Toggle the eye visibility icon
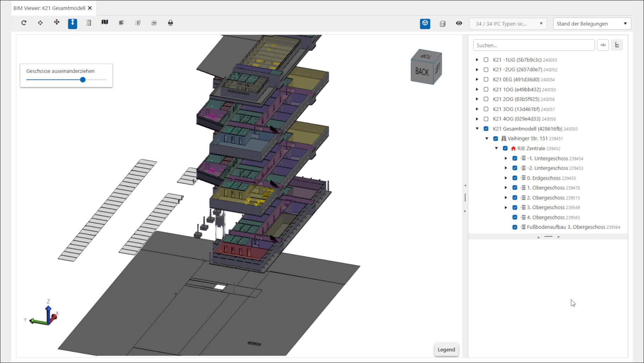The image size is (644, 363). (459, 23)
